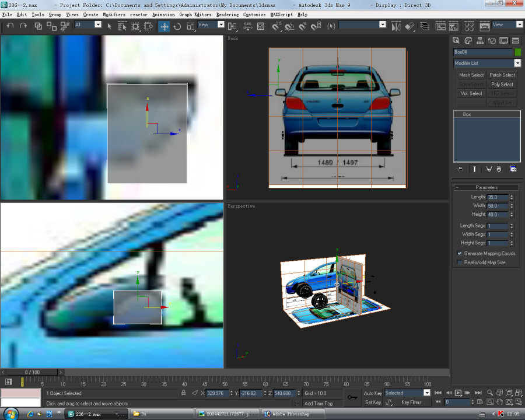
Task: Open the Display panel tab icon
Action: point(503,40)
